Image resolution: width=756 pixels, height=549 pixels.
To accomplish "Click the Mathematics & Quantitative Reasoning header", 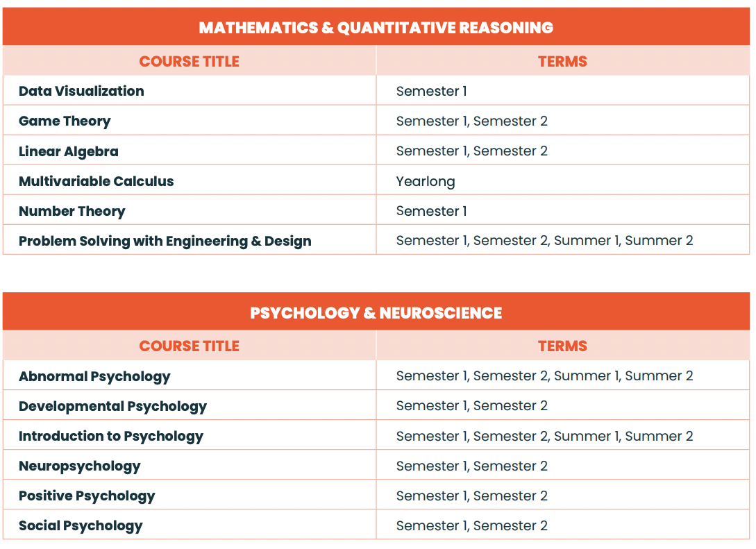I will click(x=376, y=28).
